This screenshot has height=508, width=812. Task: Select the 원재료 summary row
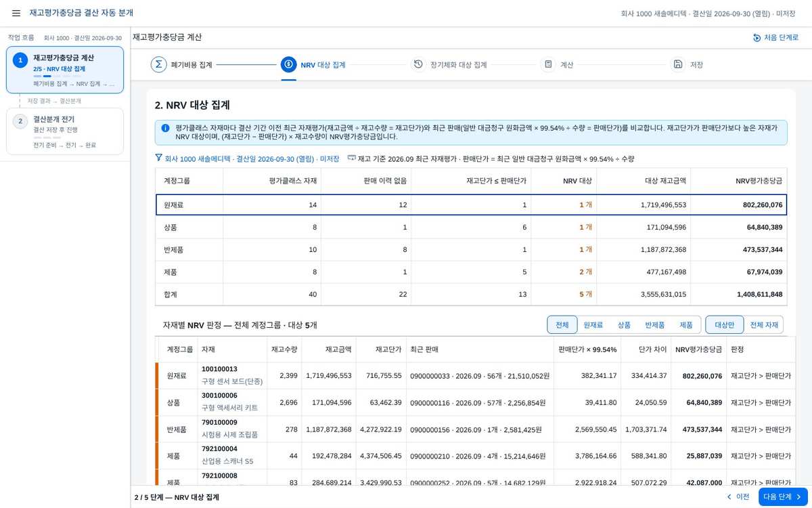coord(471,205)
